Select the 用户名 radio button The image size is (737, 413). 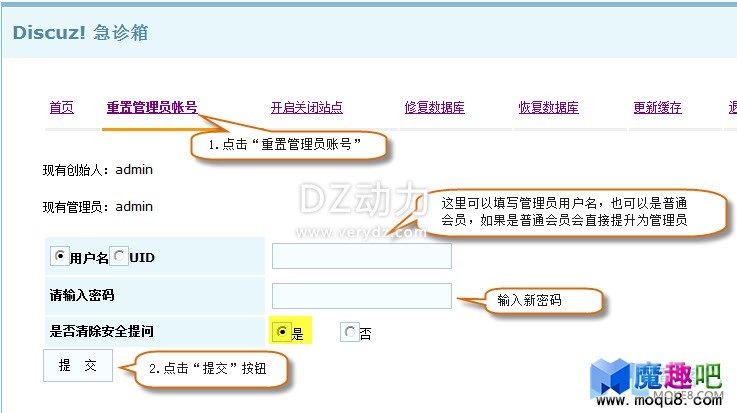point(60,256)
